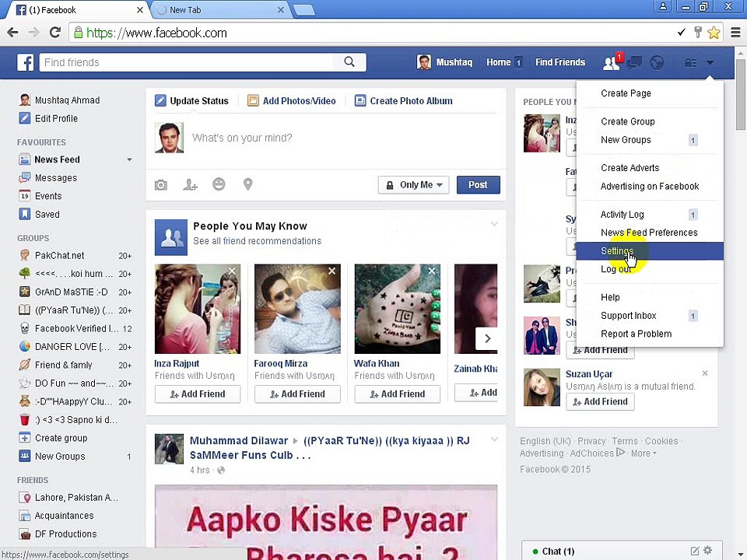747x560 pixels.
Task: Open privacy shortcuts lock icon
Action: point(690,62)
